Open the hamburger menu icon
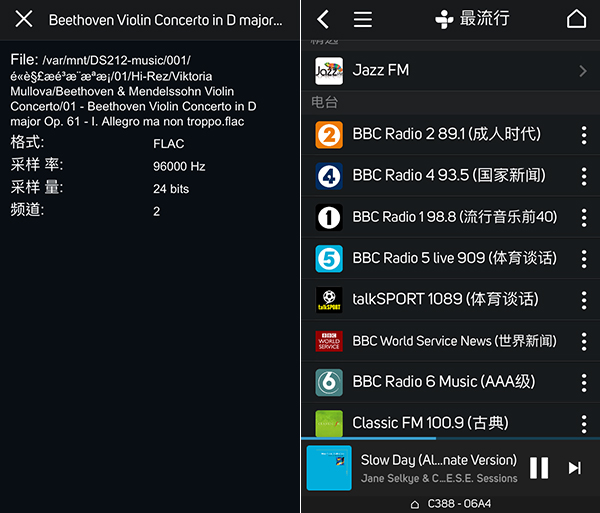 click(x=362, y=19)
